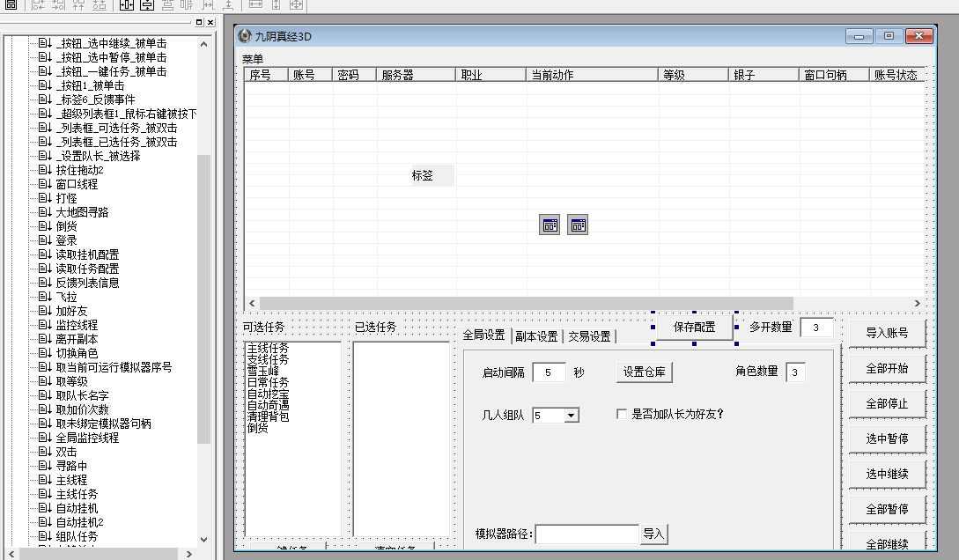This screenshot has height=560, width=959.
Task: Click the icon beside 登录 in the tree
Action: tap(45, 240)
